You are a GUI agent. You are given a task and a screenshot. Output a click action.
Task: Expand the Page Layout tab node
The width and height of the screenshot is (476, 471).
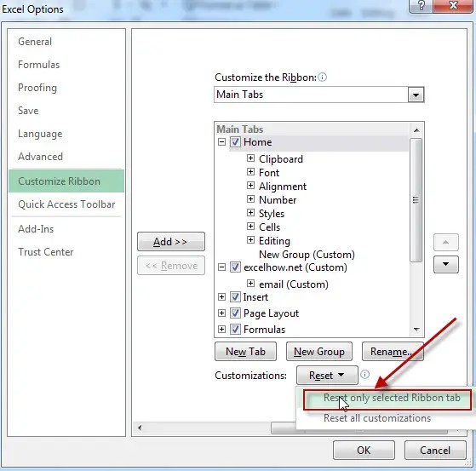coord(222,313)
